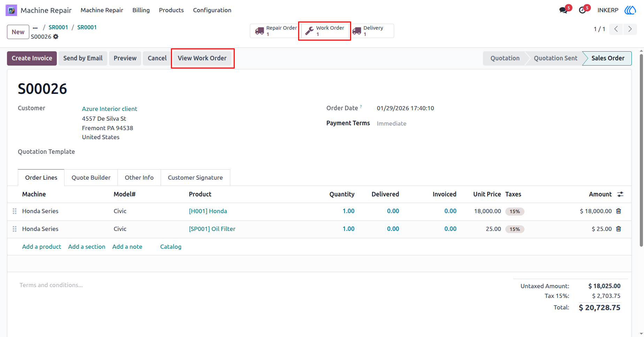Viewport: 644px width, 337px height.
Task: Select the Order Lines tab
Action: (x=41, y=178)
